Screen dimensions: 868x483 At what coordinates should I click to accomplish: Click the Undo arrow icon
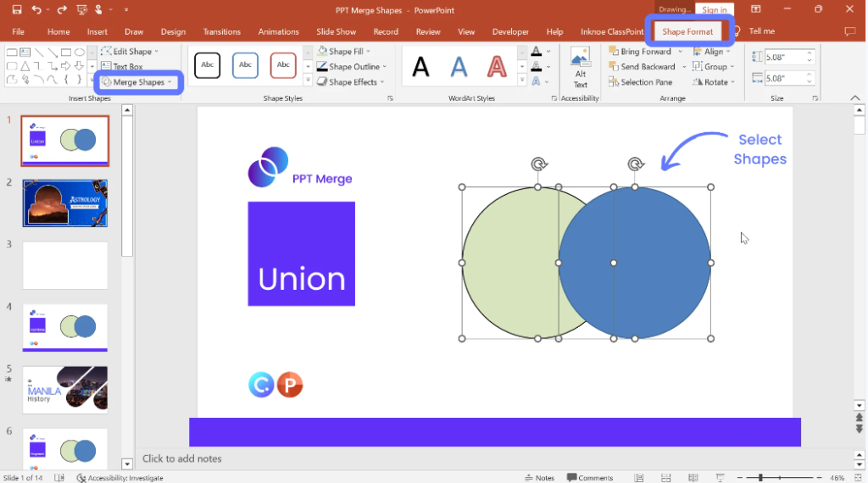click(37, 9)
